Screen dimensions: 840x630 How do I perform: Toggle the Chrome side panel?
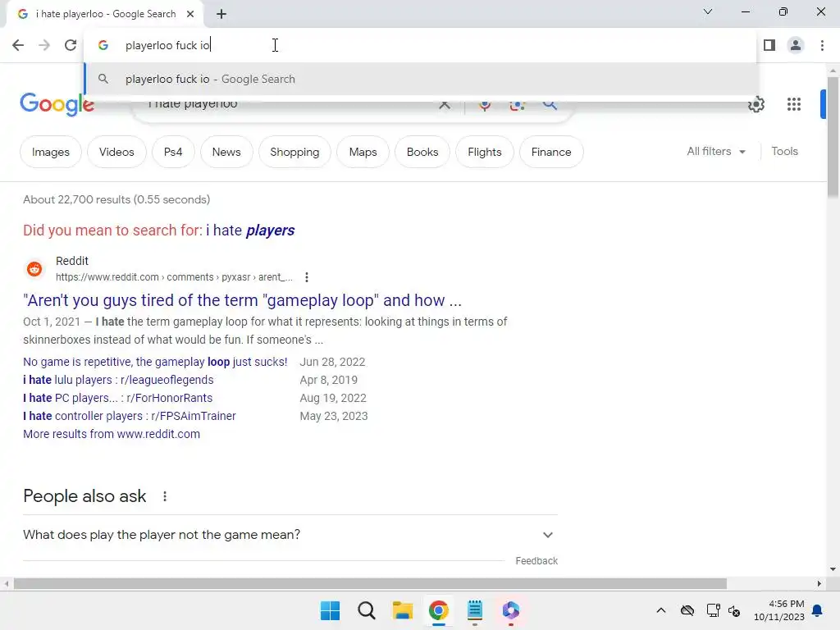pos(769,45)
